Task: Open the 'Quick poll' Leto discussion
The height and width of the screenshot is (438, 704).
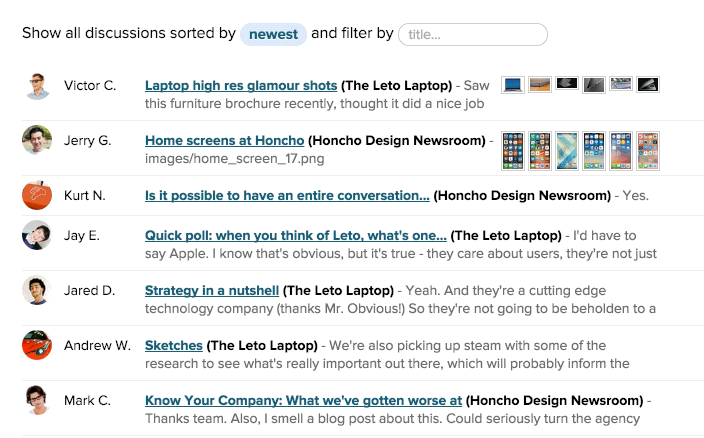Action: (x=295, y=236)
